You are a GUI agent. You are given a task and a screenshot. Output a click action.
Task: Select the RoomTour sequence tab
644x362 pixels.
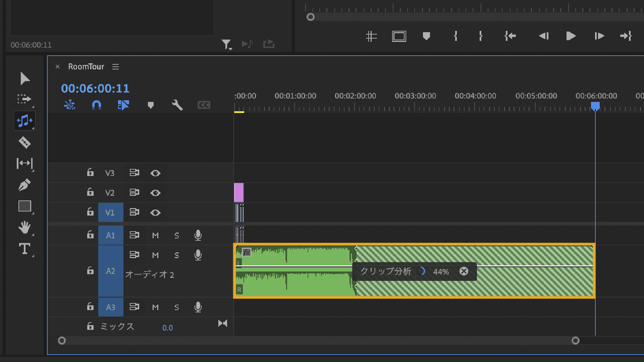coord(86,67)
